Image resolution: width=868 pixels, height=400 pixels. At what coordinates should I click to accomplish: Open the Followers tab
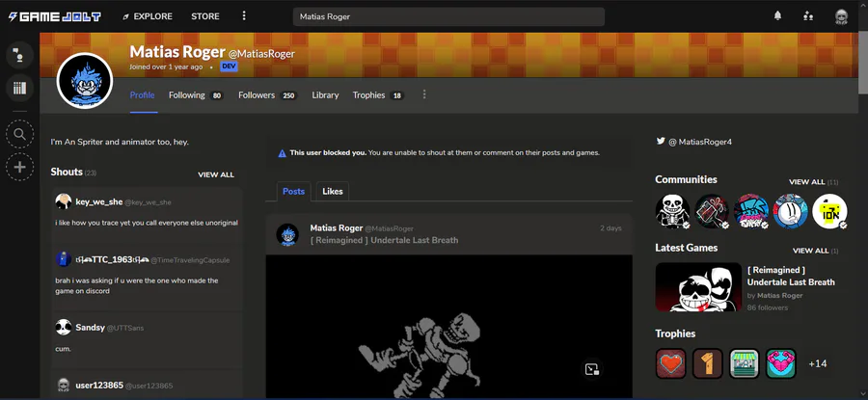(268, 95)
